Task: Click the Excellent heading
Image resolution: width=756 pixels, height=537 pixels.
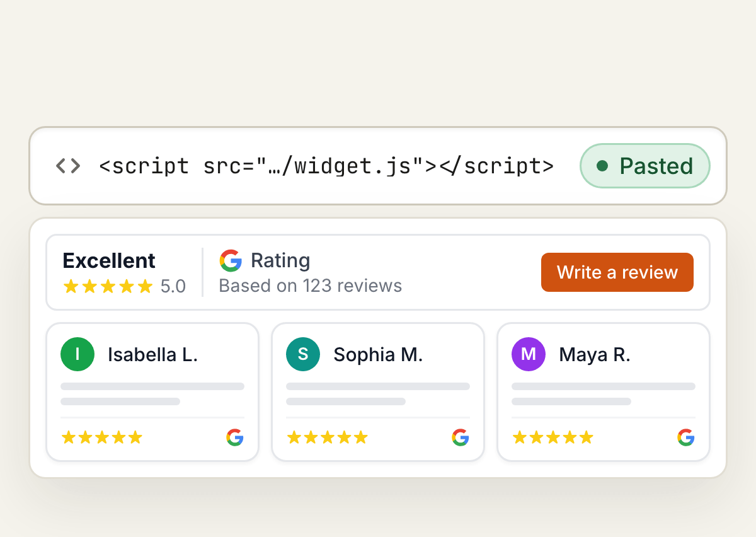Action: (109, 260)
